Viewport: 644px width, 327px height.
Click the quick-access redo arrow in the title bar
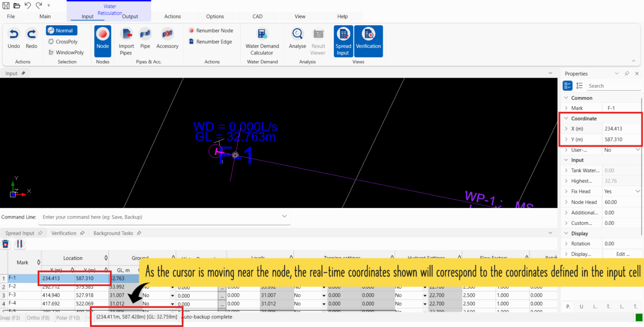(38, 5)
